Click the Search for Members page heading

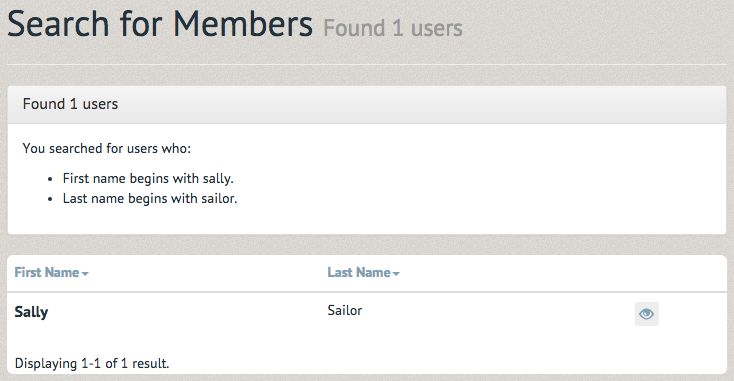(x=160, y=23)
